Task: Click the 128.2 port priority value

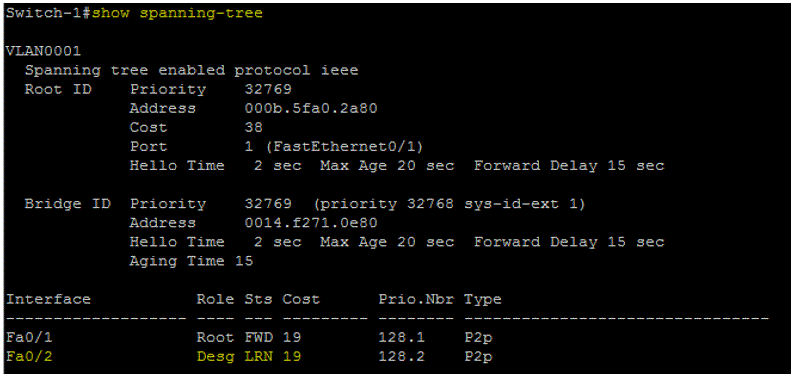Action: click(x=402, y=357)
